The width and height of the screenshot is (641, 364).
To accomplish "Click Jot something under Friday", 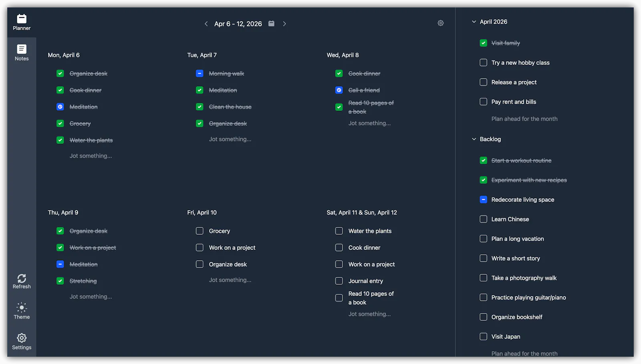I will [230, 280].
